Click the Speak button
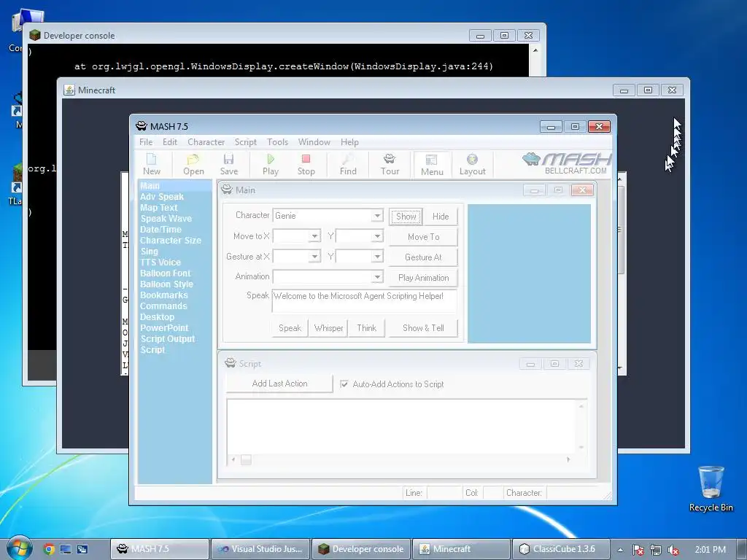747x560 pixels. [290, 327]
